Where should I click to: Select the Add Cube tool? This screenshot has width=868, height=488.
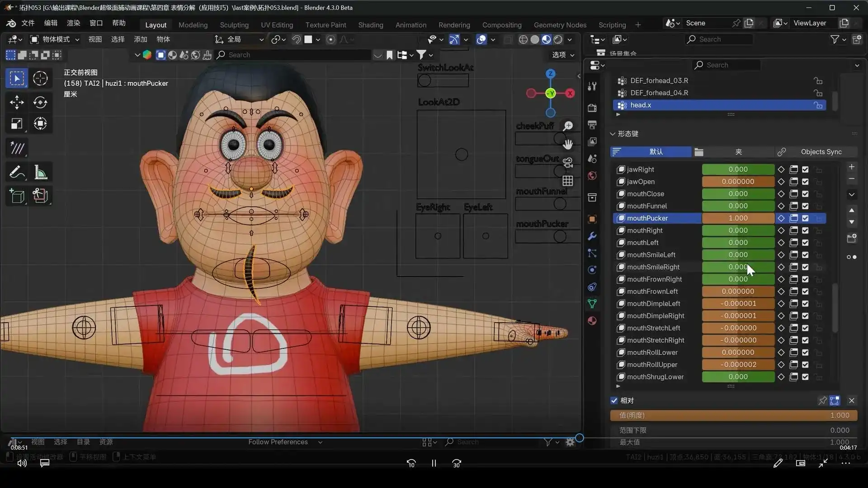[x=17, y=196]
